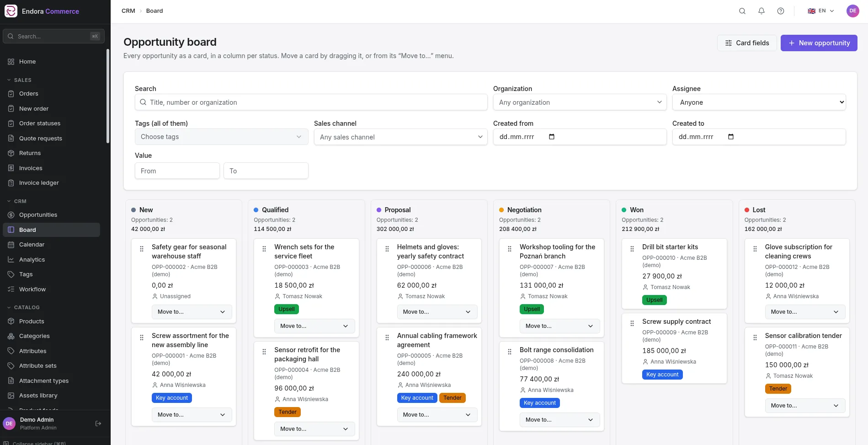
Task: Open the EN language selector
Action: (x=821, y=11)
